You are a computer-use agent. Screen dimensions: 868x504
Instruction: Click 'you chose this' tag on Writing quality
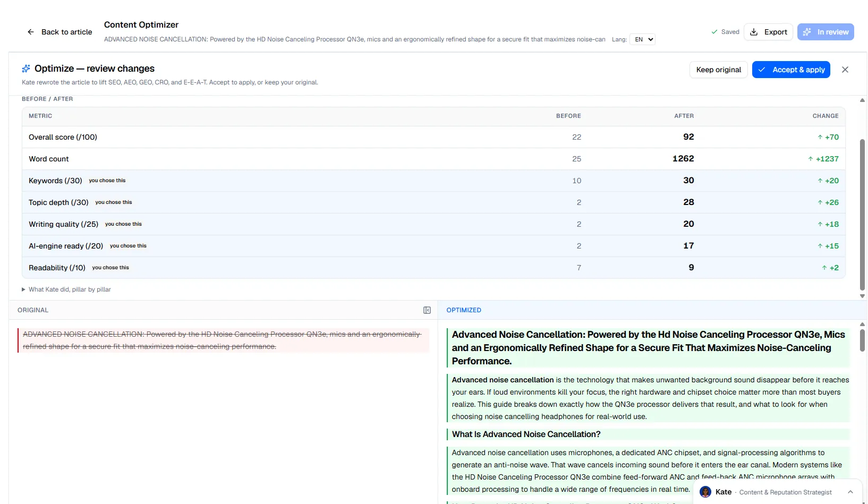pyautogui.click(x=123, y=224)
